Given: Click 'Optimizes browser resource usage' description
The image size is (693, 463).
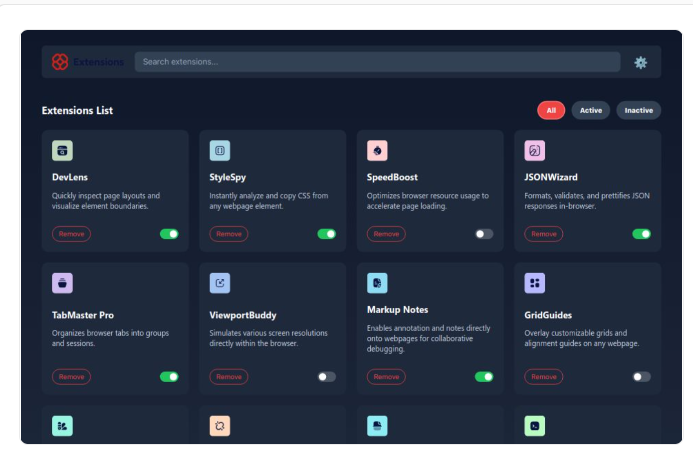Looking at the screenshot, I should [428, 201].
